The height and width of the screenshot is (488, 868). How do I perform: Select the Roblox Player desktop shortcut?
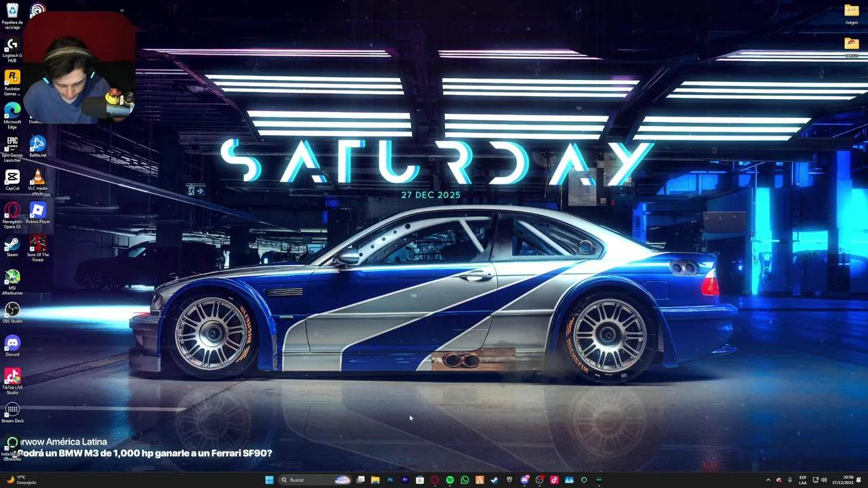click(38, 213)
